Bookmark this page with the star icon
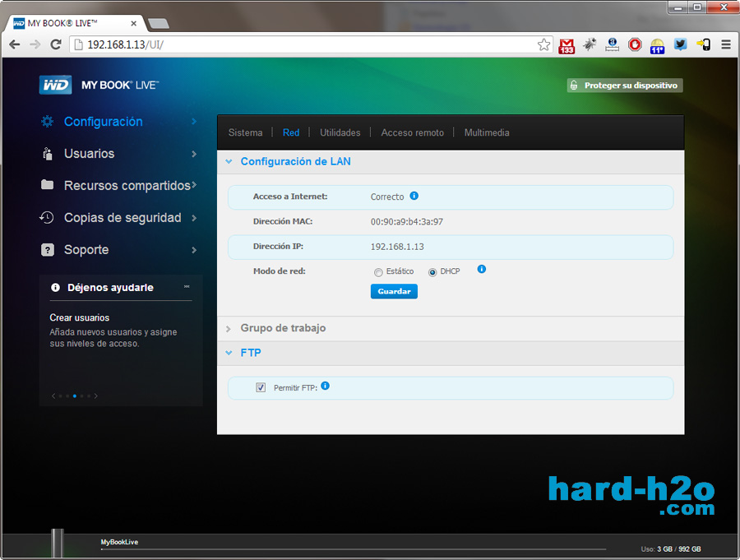 pos(543,45)
